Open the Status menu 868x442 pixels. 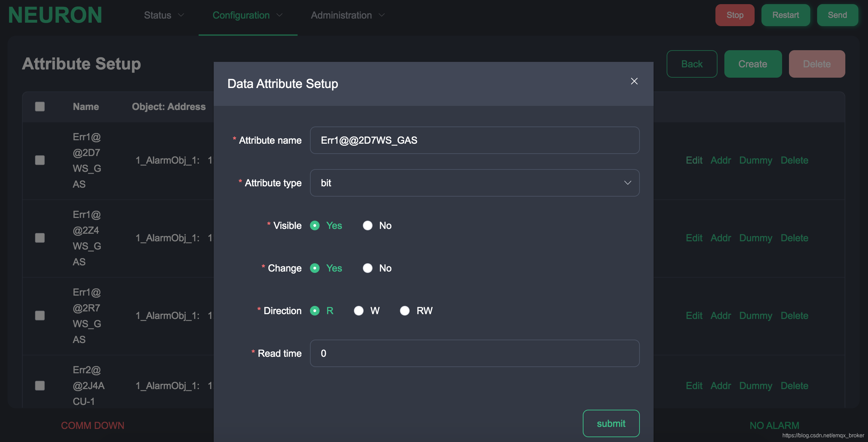(x=164, y=15)
